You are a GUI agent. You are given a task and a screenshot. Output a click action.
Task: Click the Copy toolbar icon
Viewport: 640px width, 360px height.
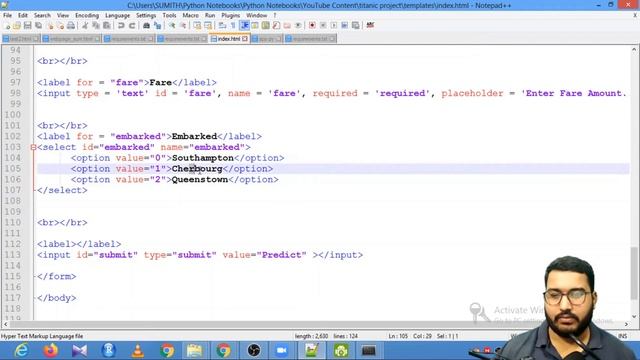tap(96, 26)
